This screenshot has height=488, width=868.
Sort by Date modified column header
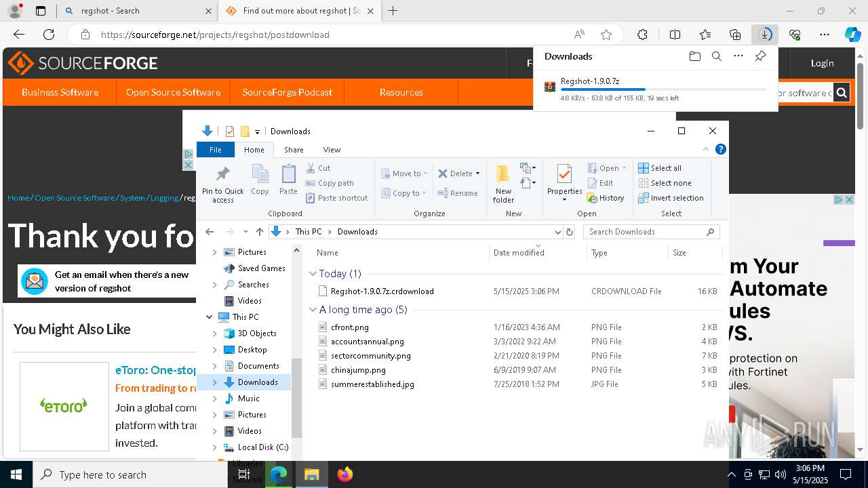click(x=537, y=253)
